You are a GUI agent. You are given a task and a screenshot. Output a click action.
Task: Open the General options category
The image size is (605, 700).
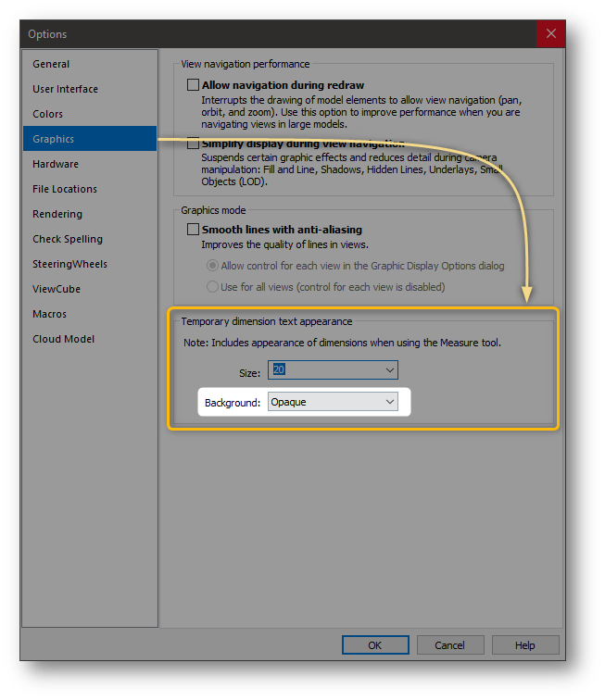click(x=90, y=64)
